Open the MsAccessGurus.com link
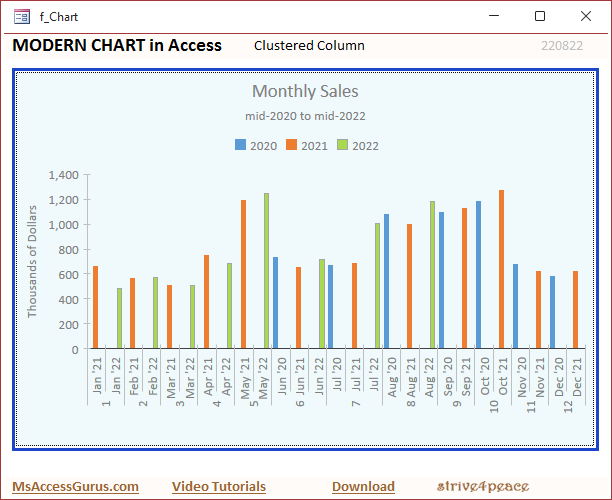Viewport: 612px width, 500px height. tap(75, 487)
